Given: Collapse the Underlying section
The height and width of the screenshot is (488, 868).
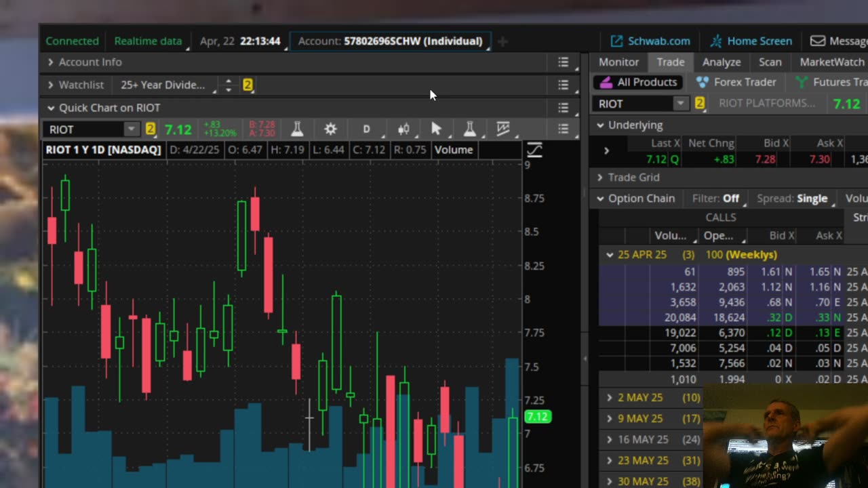Looking at the screenshot, I should click(x=600, y=125).
